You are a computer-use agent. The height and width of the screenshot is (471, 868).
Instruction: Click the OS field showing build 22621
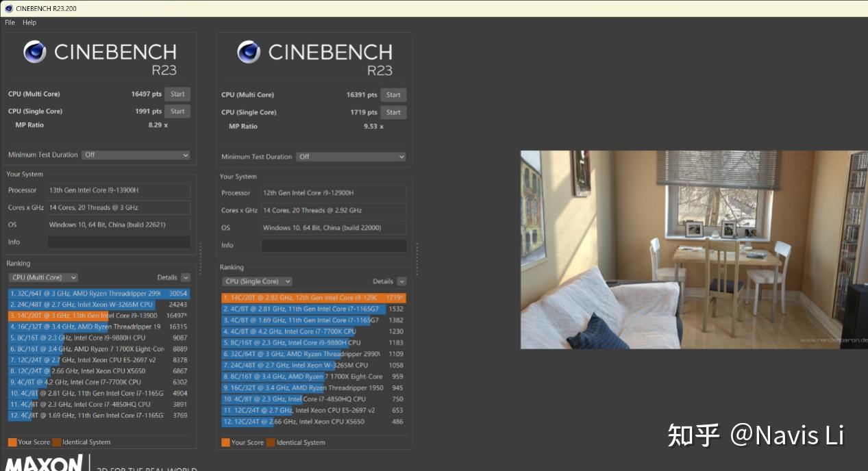(x=119, y=225)
